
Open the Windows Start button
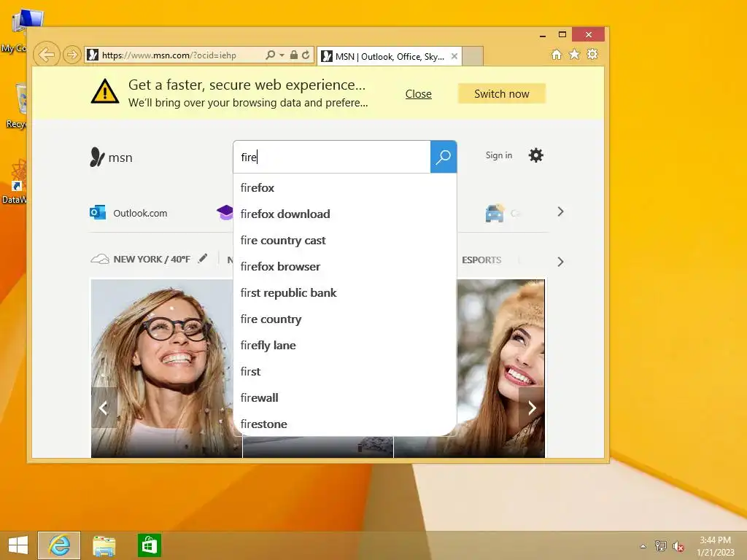pos(18,545)
